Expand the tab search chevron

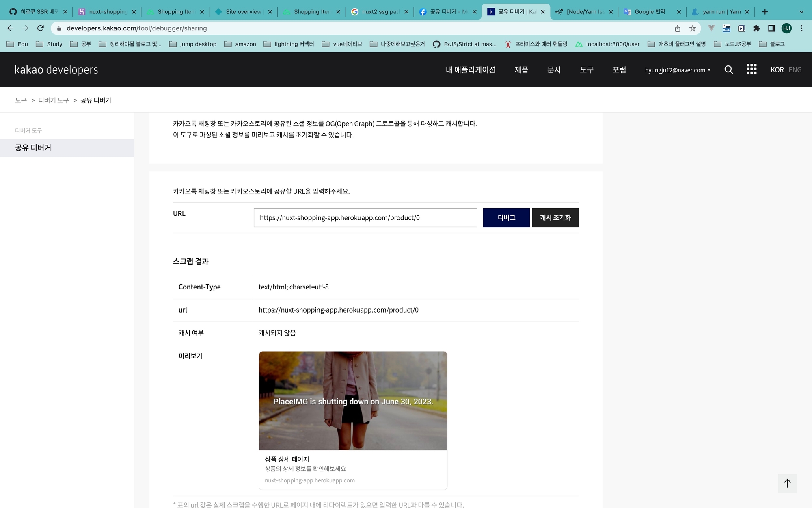(801, 12)
